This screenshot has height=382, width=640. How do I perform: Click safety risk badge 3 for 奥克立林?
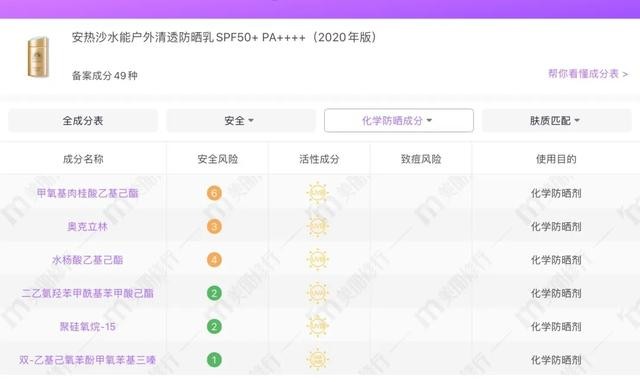coord(214,227)
